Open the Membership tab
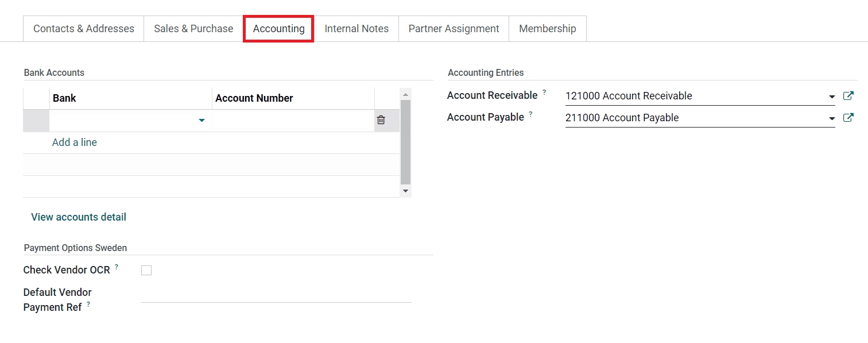The width and height of the screenshot is (868, 343). (x=547, y=29)
